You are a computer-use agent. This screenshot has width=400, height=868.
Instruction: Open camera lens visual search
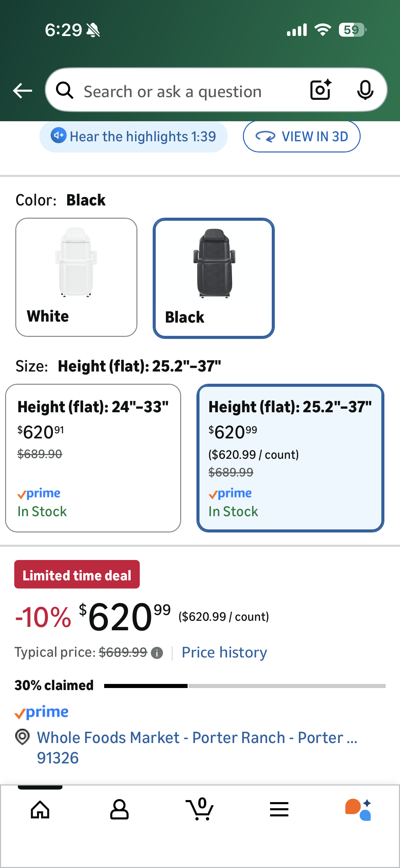click(320, 90)
